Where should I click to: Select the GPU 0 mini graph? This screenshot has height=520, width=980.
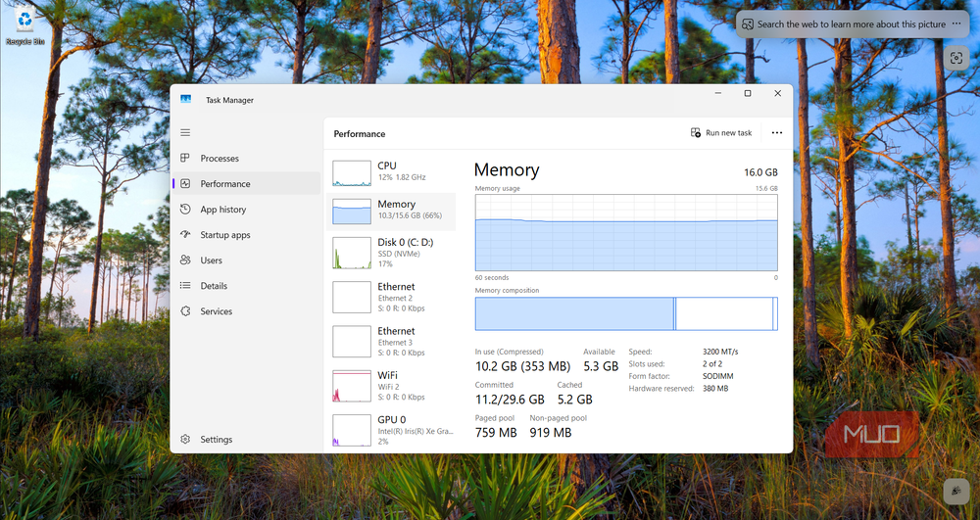[352, 430]
